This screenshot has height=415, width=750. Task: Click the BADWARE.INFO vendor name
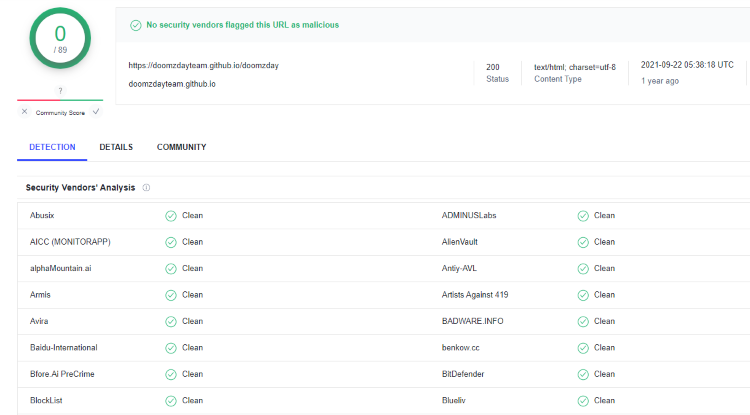coord(473,321)
